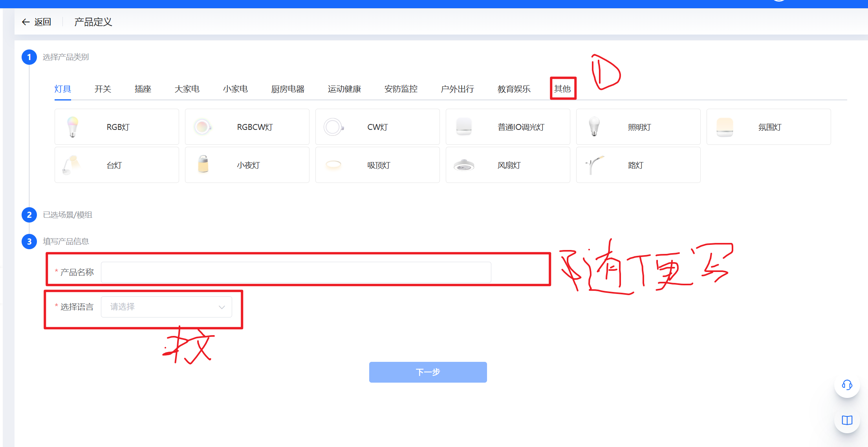Image resolution: width=868 pixels, height=447 pixels.
Task: Click the 产品名称 input field
Action: coord(296,272)
